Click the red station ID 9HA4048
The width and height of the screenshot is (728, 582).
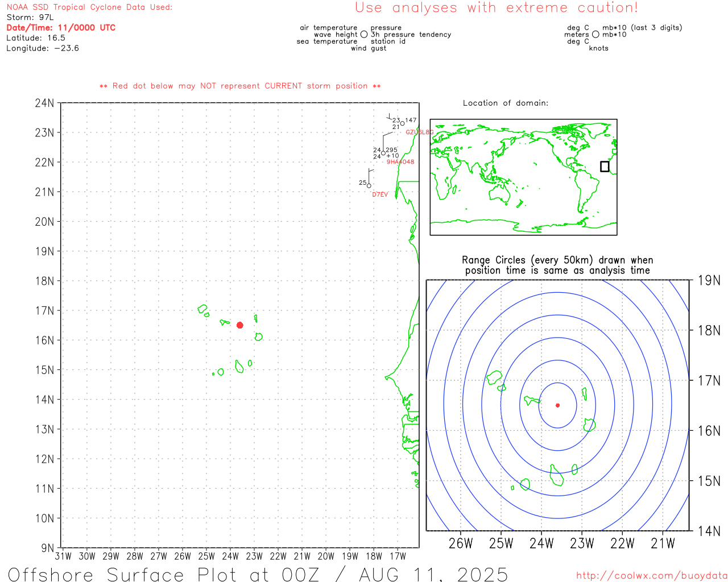400,162
